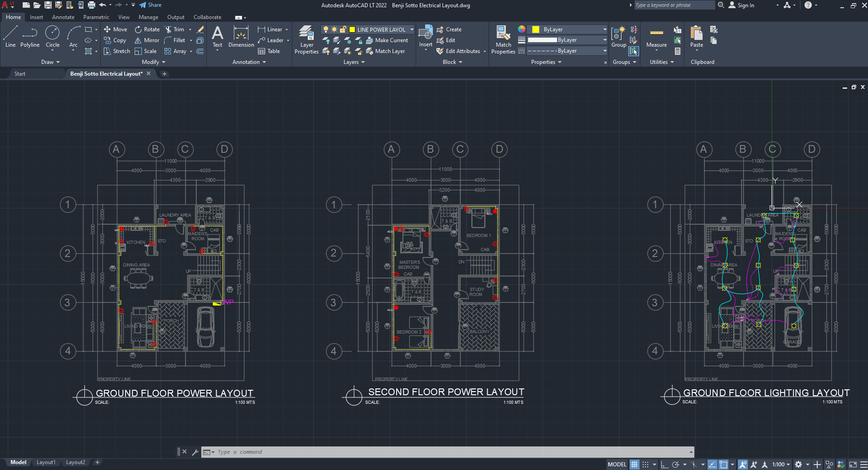Screen dimensions: 868x470
Task: Toggle 2D object snap in status bar
Action: 723,464
